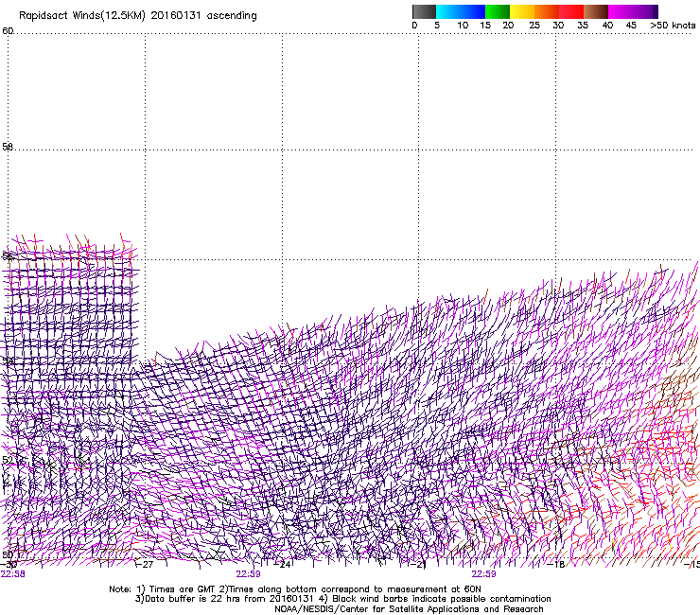Select the cyan segment of the wind speed legend
700x615 pixels.
click(x=448, y=11)
